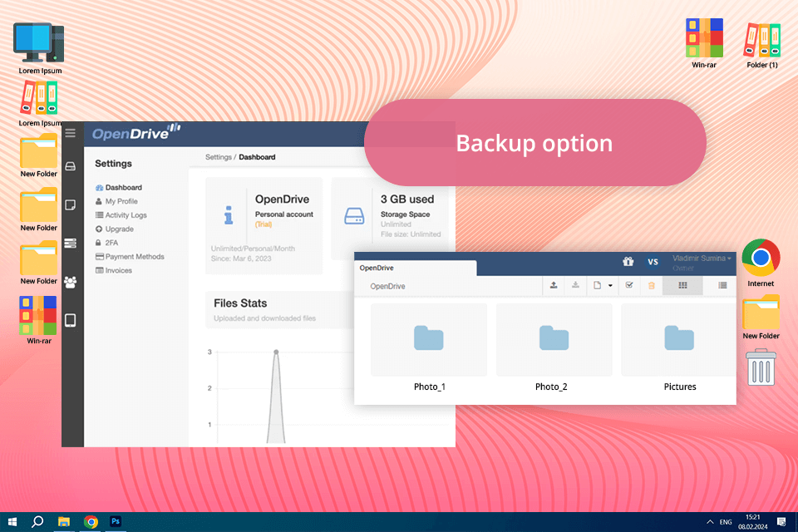Open the users group icon in sidebar
The width and height of the screenshot is (798, 532).
click(x=70, y=282)
